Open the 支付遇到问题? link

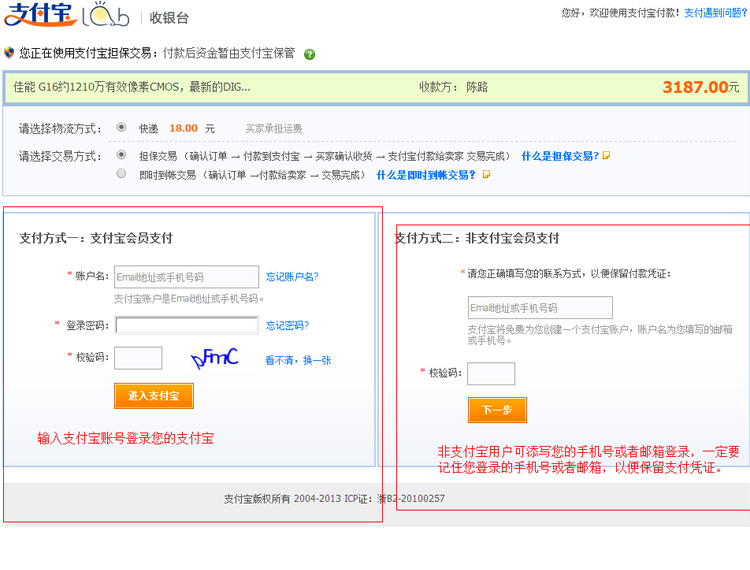pos(715,13)
